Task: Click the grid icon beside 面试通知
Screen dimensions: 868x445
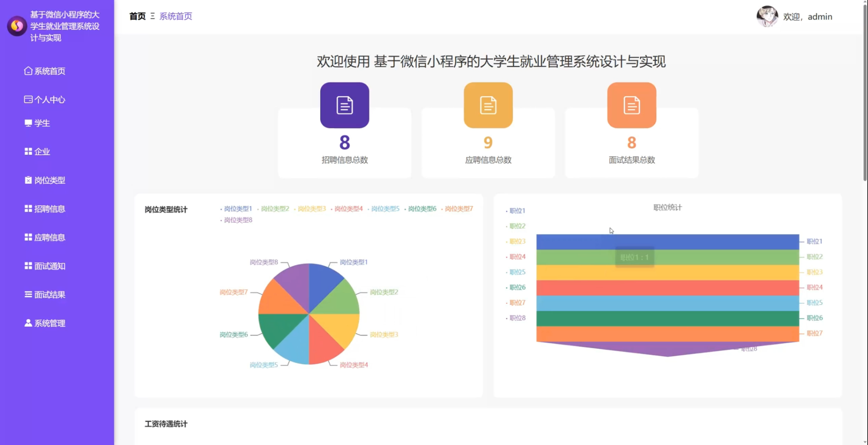Action: click(x=28, y=266)
